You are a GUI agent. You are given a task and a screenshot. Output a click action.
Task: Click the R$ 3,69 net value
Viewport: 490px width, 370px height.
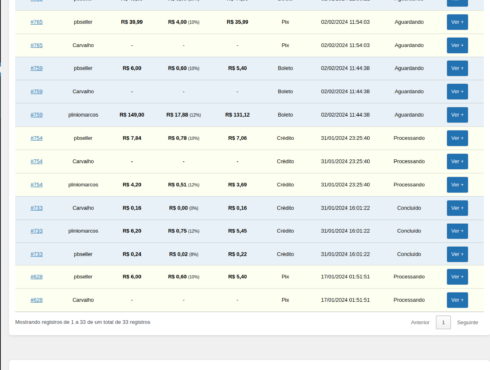(x=237, y=185)
